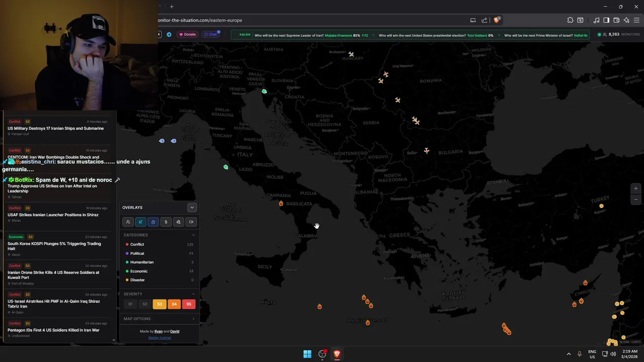Expand the Map Options section

click(159, 319)
